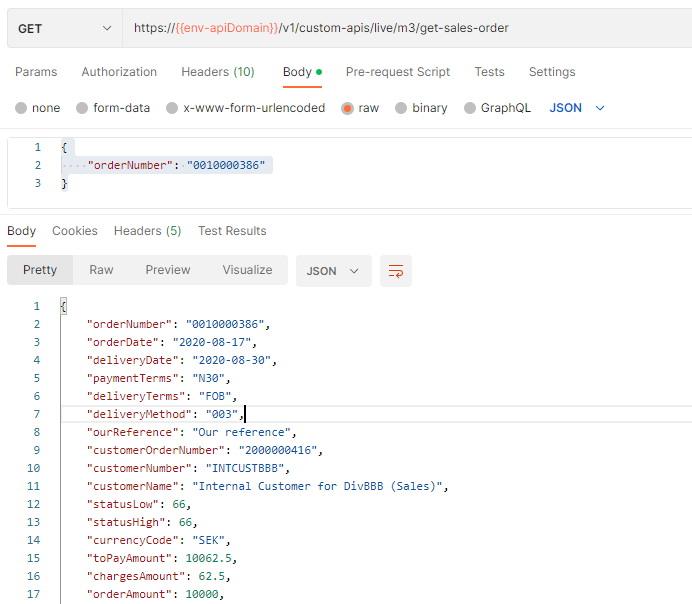692x604 pixels.
Task: Open the Test Results tab
Action: (x=232, y=231)
